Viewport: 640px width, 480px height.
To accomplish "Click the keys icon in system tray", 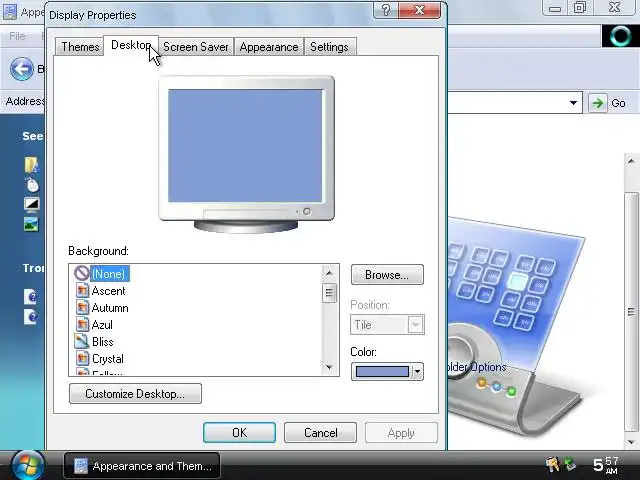I will [552, 464].
